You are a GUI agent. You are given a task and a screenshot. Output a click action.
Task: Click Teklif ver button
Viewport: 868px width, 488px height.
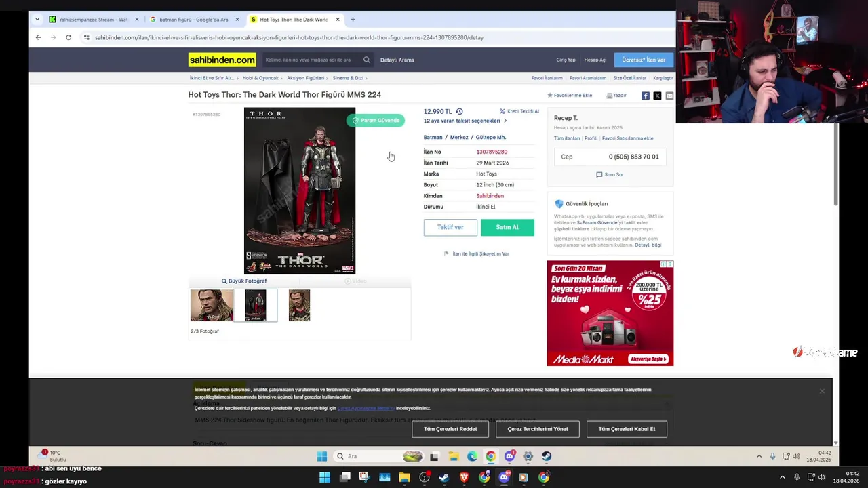point(450,227)
